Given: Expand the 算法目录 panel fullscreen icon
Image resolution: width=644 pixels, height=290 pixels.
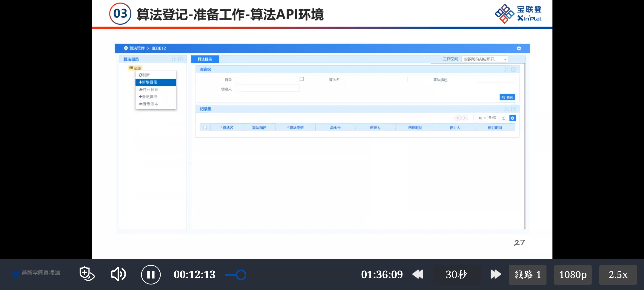Looking at the screenshot, I should (x=173, y=59).
